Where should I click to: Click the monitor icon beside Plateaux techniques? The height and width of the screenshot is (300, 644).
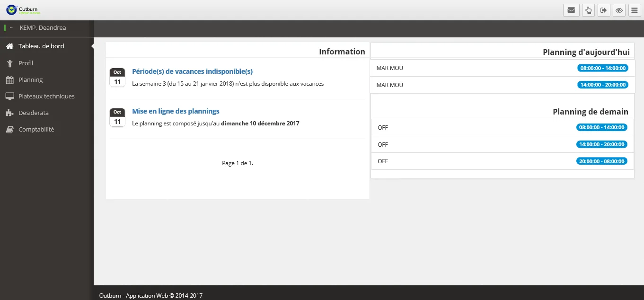9,97
